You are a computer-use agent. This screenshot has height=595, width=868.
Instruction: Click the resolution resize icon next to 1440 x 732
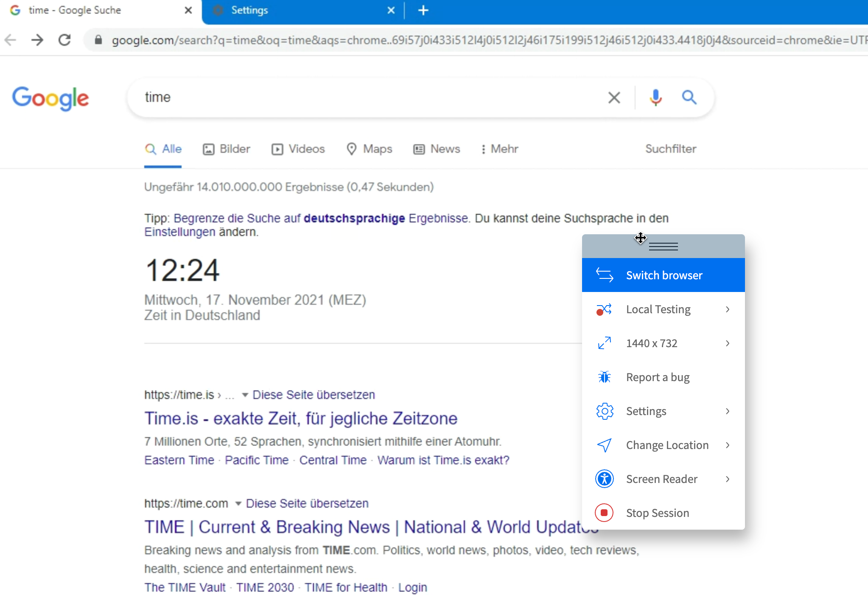click(x=604, y=343)
